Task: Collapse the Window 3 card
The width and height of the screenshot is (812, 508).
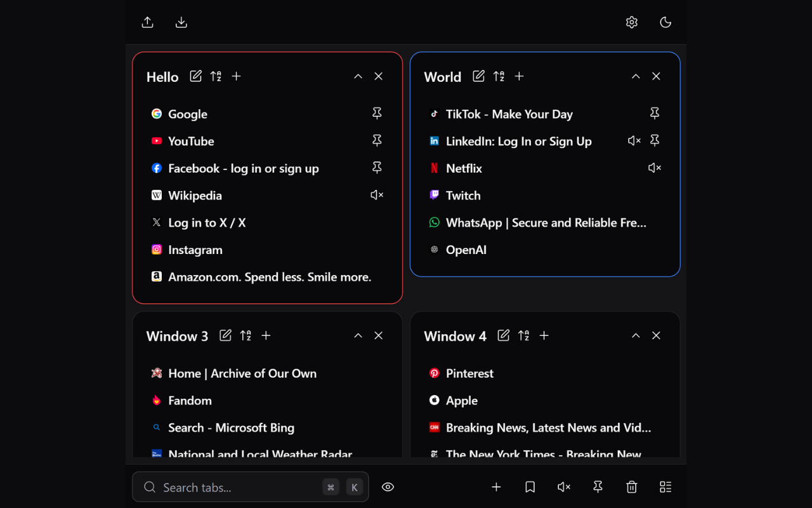Action: [x=358, y=335]
